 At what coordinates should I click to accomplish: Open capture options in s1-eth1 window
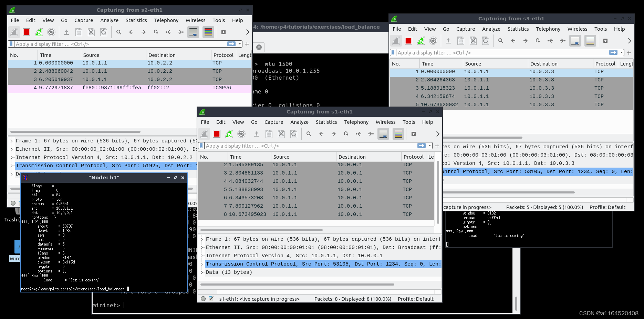click(241, 134)
